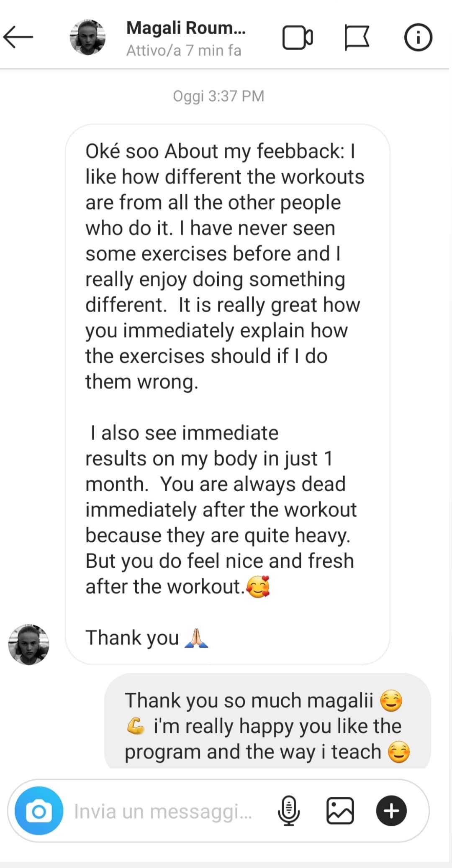The height and width of the screenshot is (868, 452).
Task: Tap the flexed bicep emoji in reply
Action: tap(136, 726)
